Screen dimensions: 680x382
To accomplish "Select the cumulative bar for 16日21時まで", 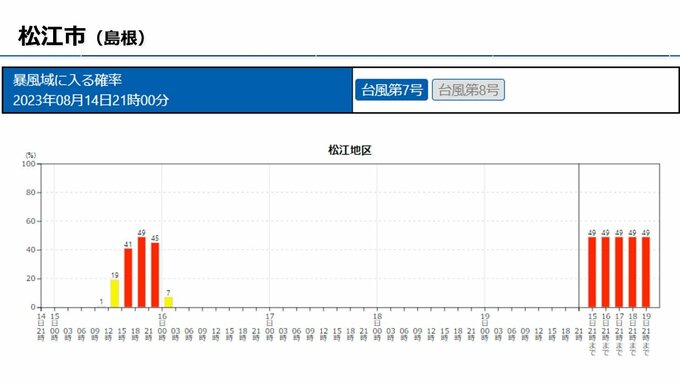I will 605,272.
